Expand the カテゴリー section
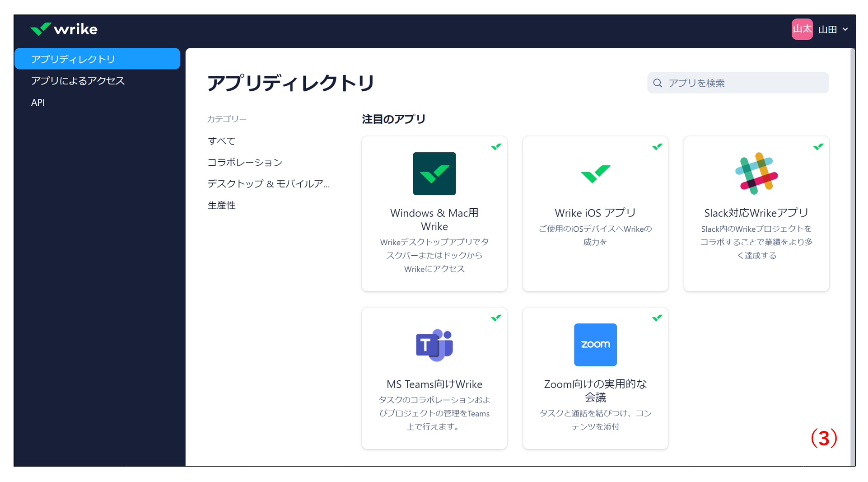Screen dimensions: 868x482 (x=227, y=118)
